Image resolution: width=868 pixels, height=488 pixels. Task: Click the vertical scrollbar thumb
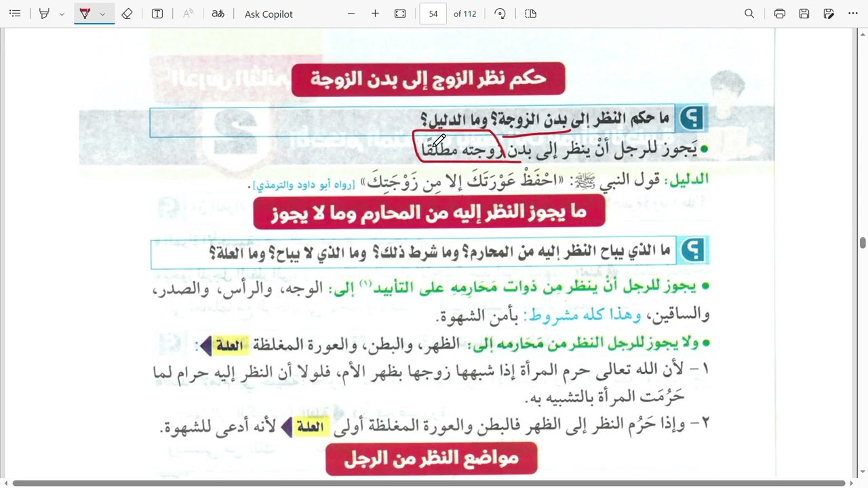tap(863, 243)
